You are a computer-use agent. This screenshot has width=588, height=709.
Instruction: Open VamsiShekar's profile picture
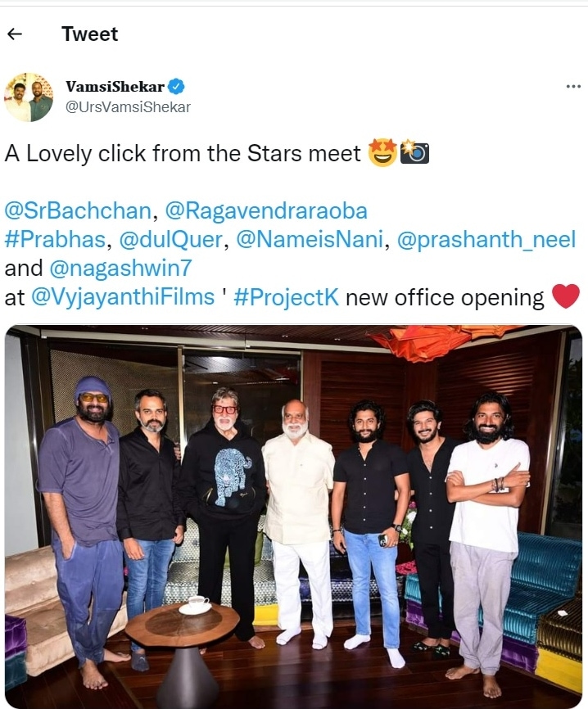click(29, 97)
